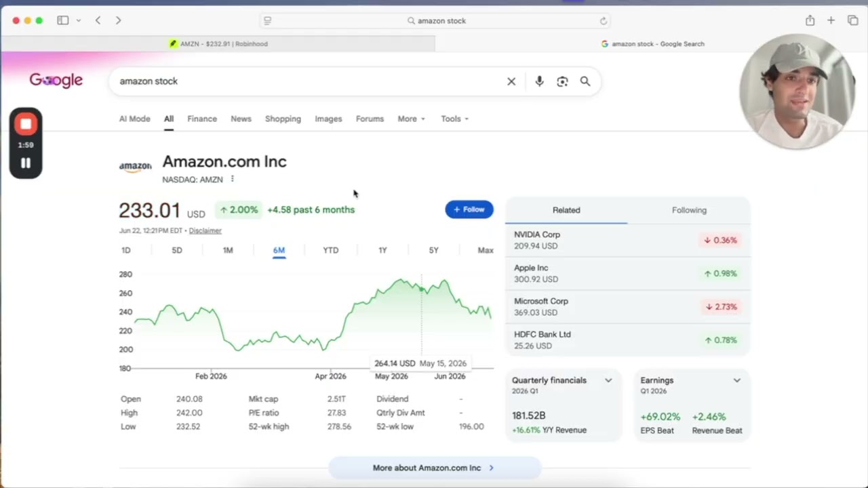
Task: Open the sidebar options dropdown arrow
Action: [79, 20]
